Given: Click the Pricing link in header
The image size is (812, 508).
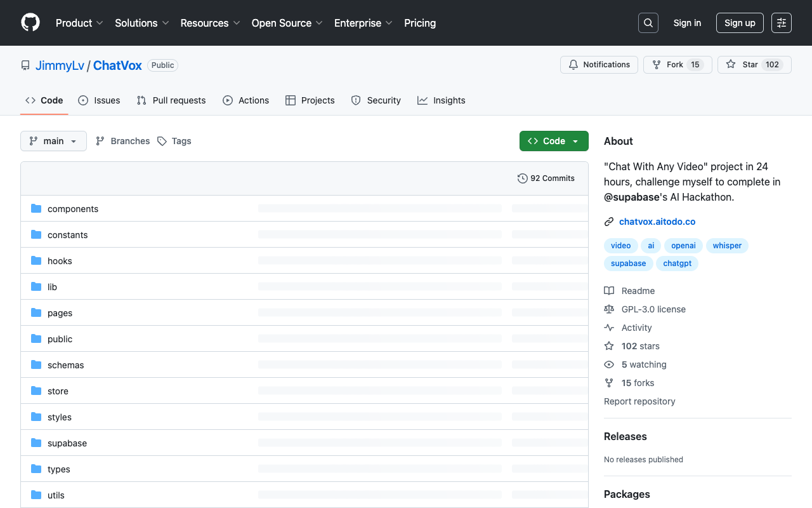Looking at the screenshot, I should point(420,23).
